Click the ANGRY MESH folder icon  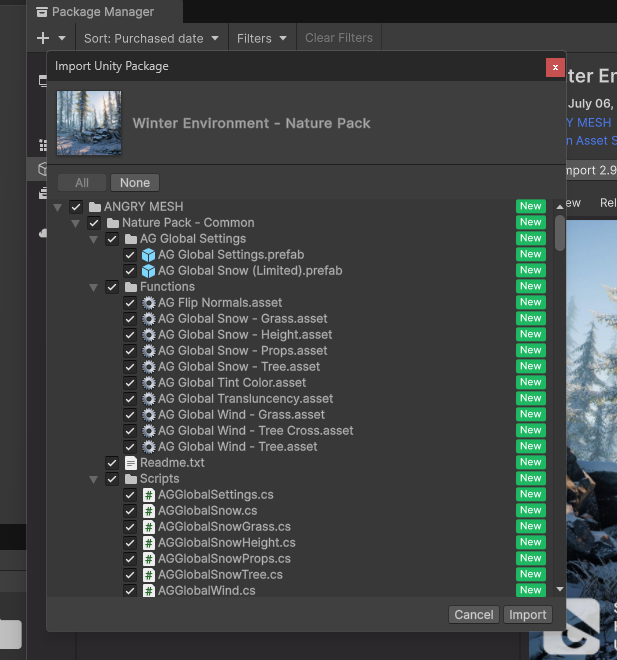[x=95, y=207]
